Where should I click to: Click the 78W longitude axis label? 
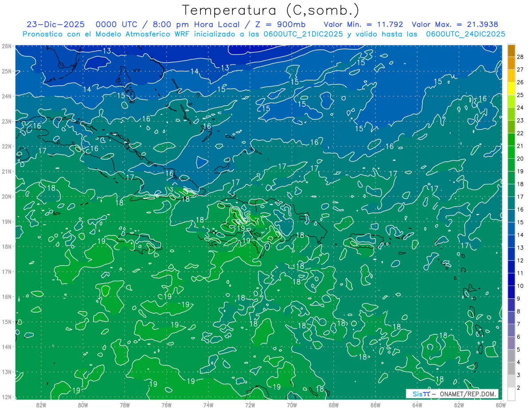125,405
